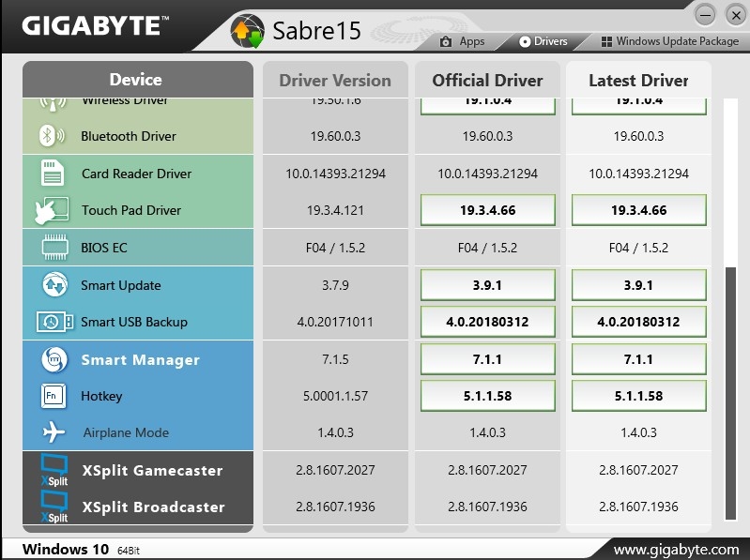Click the Airplane Mode plane icon
Screen dimensions: 750x560
pos(54,431)
